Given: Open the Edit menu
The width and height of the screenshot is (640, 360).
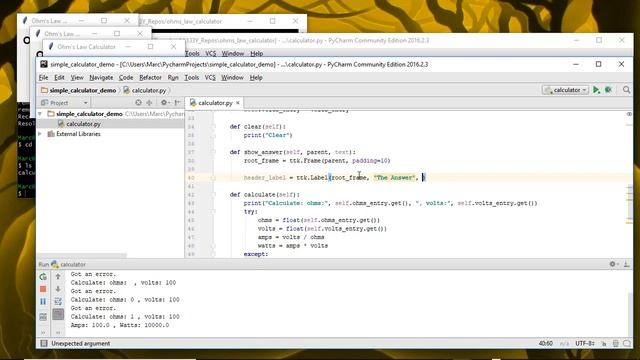Looking at the screenshot, I should [x=59, y=78].
